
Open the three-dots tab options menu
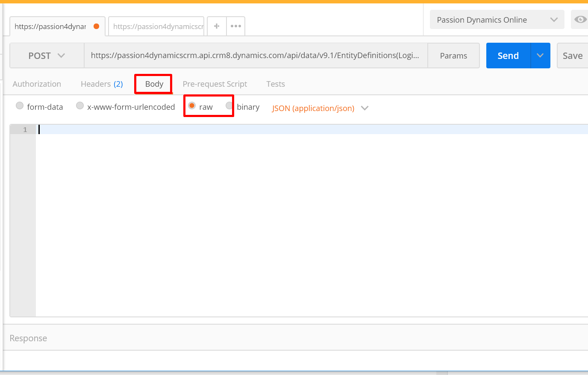tap(235, 26)
